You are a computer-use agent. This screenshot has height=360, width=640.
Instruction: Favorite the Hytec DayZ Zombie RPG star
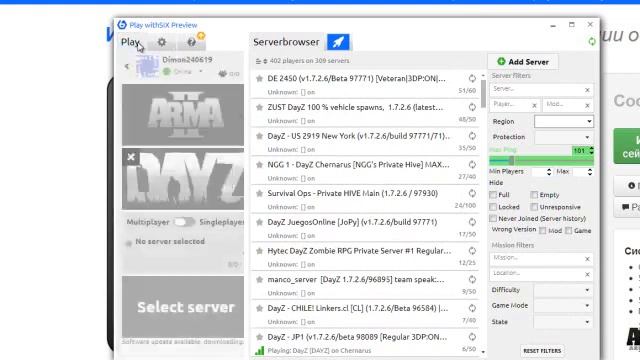pyautogui.click(x=259, y=251)
